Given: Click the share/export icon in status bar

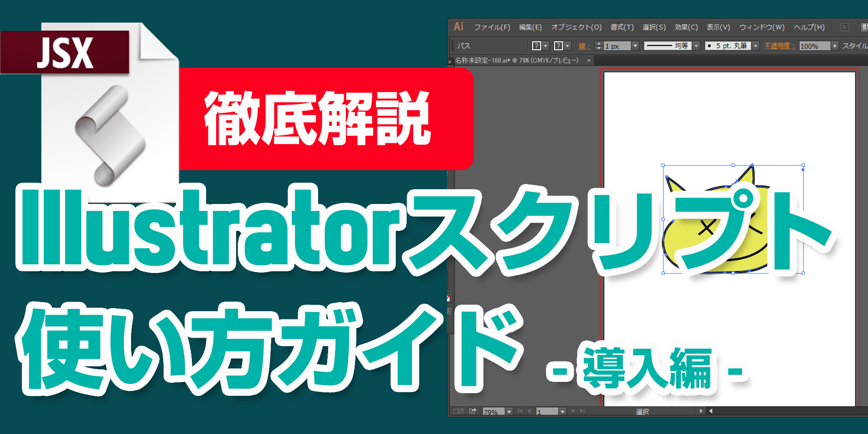Looking at the screenshot, I should (473, 411).
